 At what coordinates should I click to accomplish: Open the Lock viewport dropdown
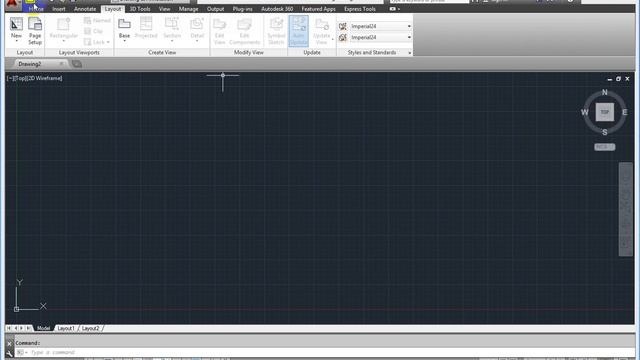tap(108, 42)
